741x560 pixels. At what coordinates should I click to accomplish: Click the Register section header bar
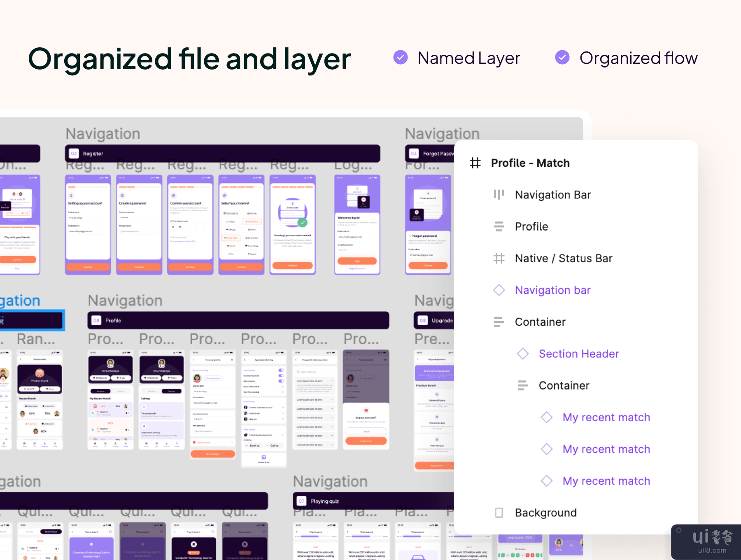click(x=222, y=154)
